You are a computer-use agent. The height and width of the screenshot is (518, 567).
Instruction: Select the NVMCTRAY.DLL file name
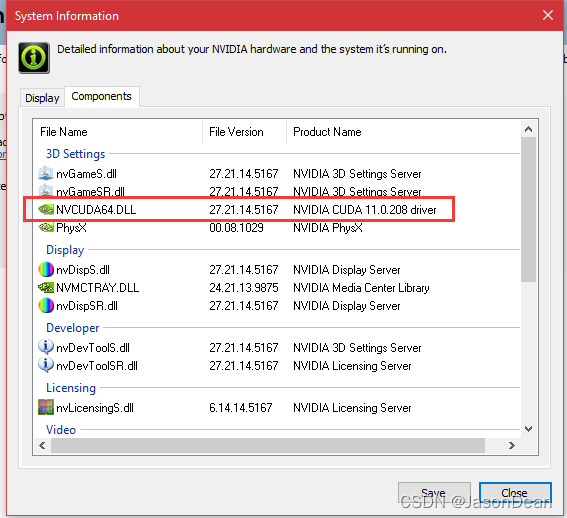(98, 288)
